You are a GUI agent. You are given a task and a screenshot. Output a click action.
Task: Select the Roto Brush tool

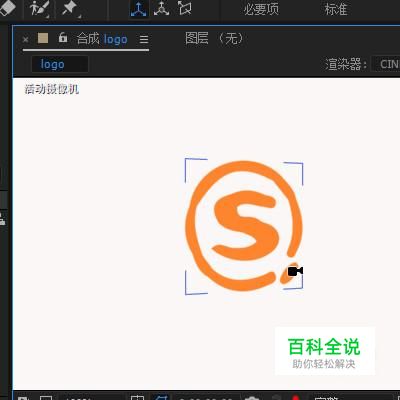pos(39,8)
